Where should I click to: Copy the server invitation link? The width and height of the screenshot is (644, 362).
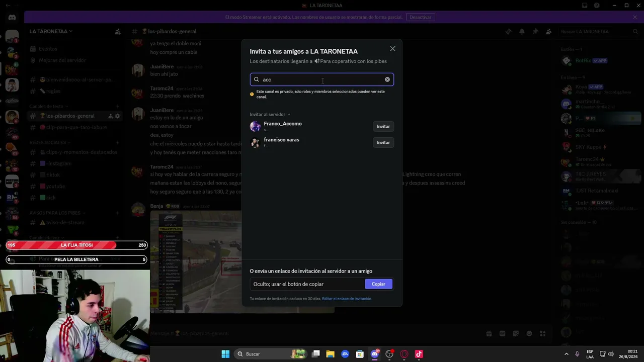click(x=378, y=284)
